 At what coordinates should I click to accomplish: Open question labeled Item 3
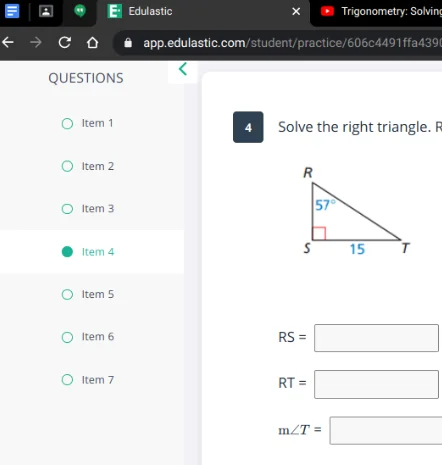[98, 209]
